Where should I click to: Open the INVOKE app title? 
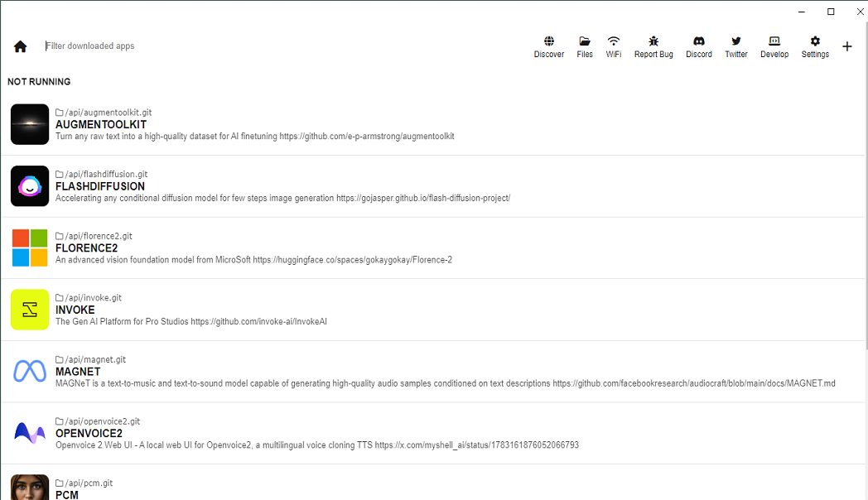pos(75,310)
